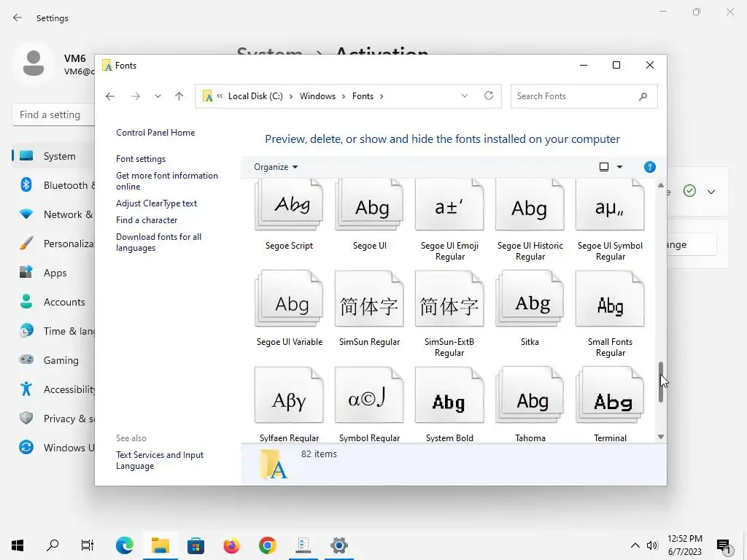
Task: Select the SimSun Regular font icon
Action: [x=369, y=298]
